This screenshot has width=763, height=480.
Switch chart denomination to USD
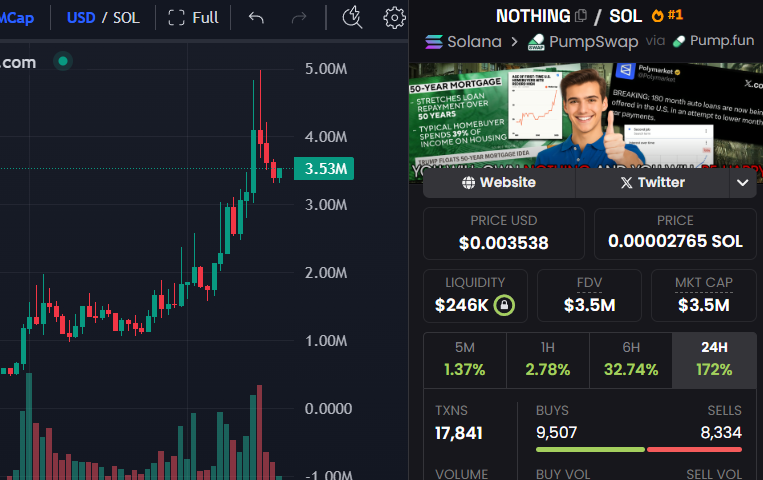click(x=81, y=18)
